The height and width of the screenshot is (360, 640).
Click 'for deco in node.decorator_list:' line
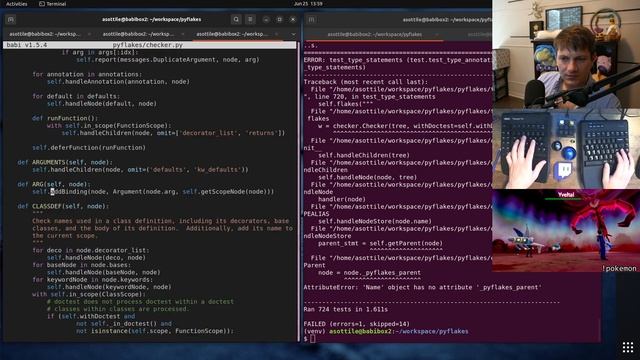(x=91, y=250)
